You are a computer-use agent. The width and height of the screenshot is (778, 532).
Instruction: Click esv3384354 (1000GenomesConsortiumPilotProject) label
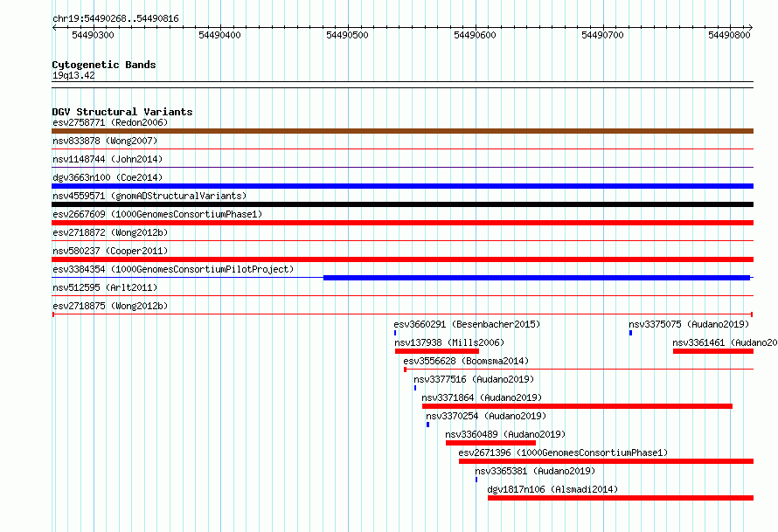coord(173,269)
